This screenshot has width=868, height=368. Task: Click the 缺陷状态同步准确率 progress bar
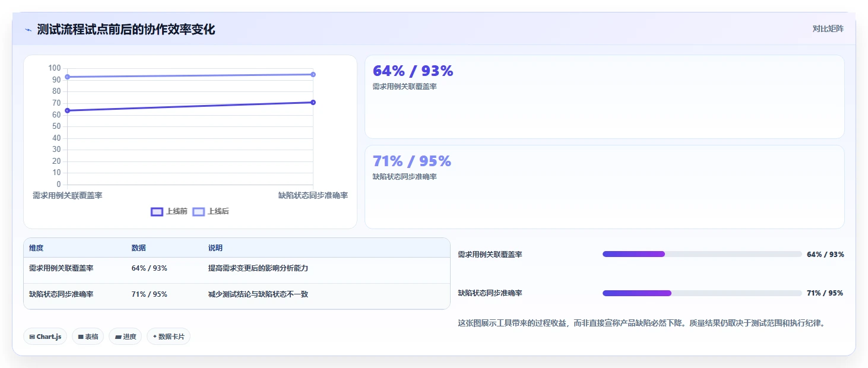pyautogui.click(x=702, y=293)
